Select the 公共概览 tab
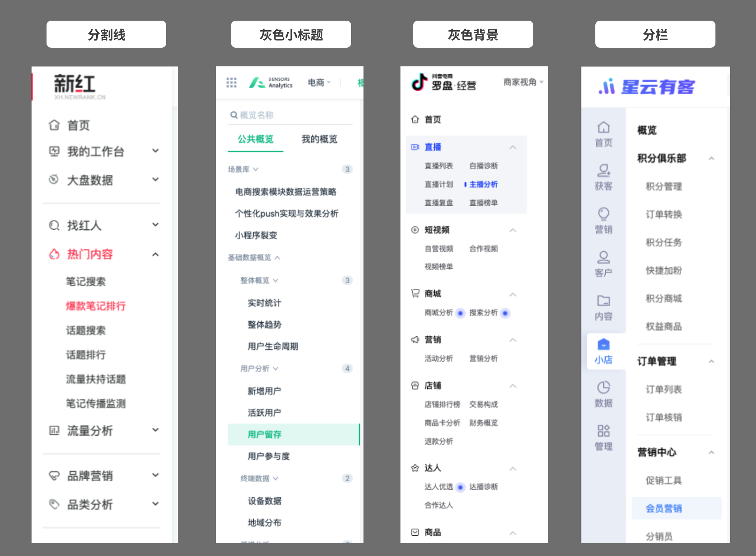This screenshot has width=756, height=556. (255, 139)
